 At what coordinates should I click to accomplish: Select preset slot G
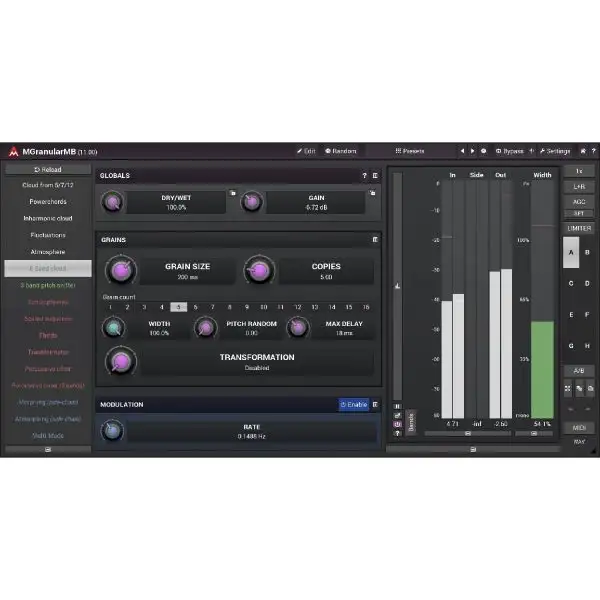pos(571,346)
